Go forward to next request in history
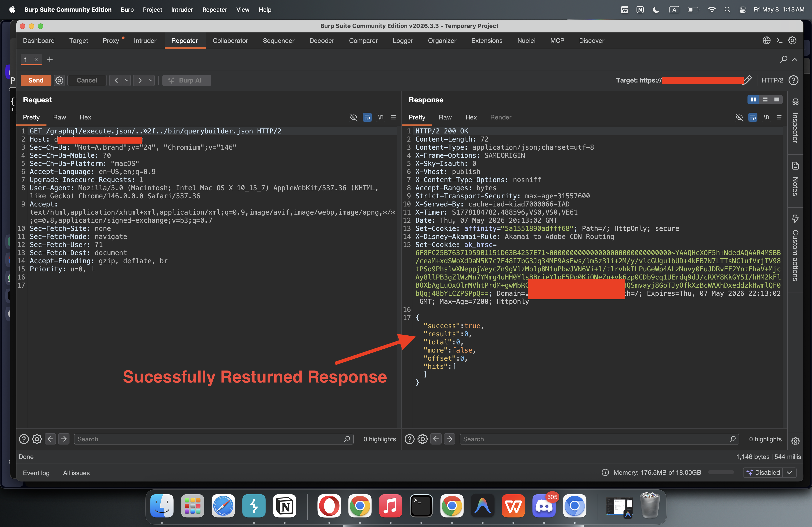Image resolution: width=812 pixels, height=527 pixels. 140,80
